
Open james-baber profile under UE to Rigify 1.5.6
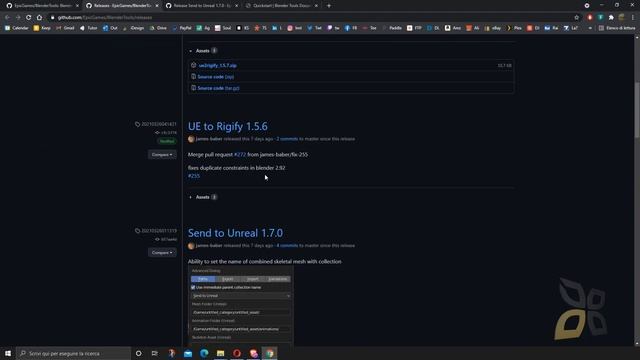click(209, 139)
